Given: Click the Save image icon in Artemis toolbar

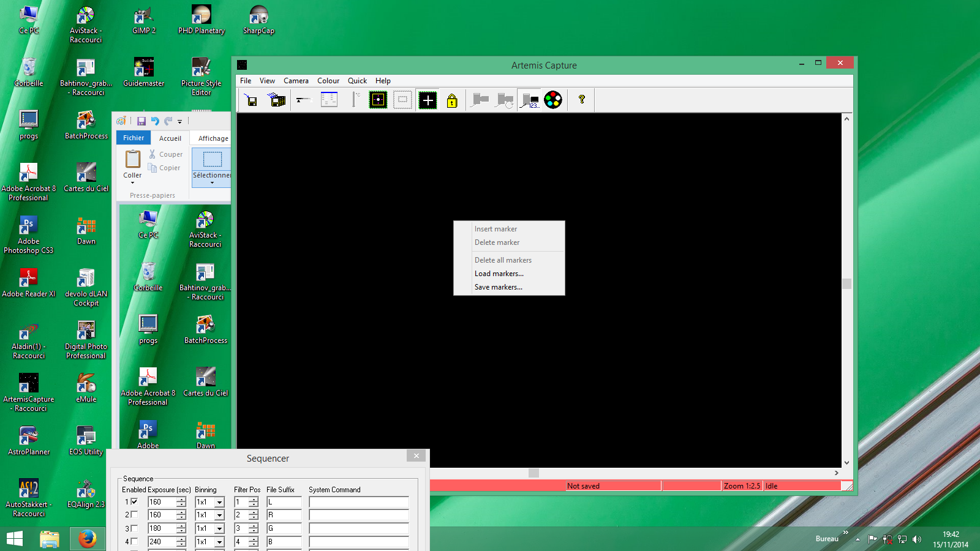Looking at the screenshot, I should [x=251, y=100].
